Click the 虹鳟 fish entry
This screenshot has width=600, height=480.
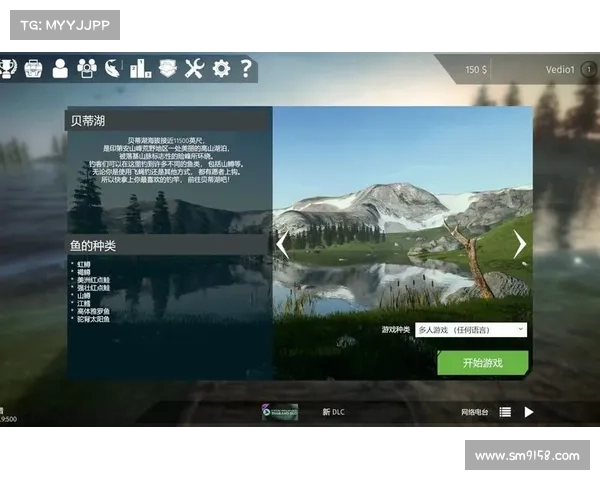click(84, 264)
